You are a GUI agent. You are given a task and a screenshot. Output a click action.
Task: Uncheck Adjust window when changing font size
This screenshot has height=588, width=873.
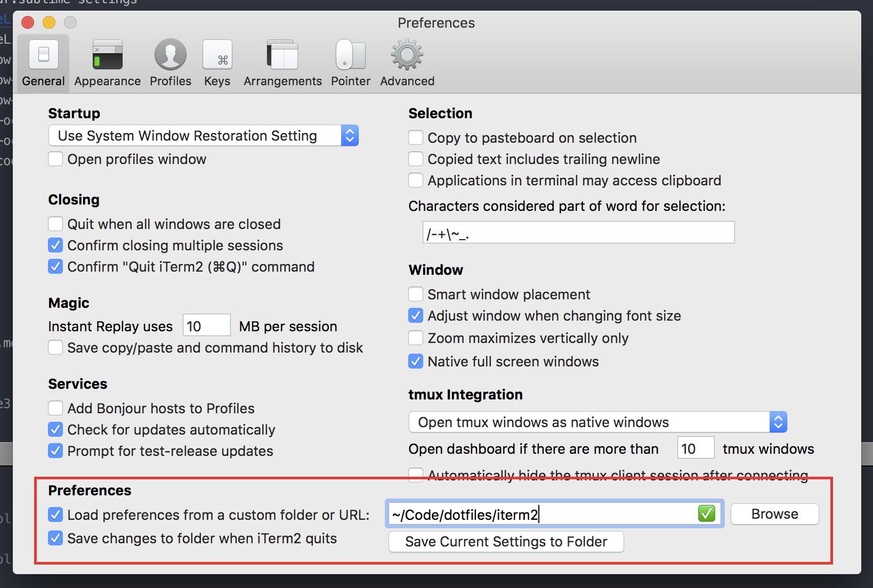coord(416,316)
